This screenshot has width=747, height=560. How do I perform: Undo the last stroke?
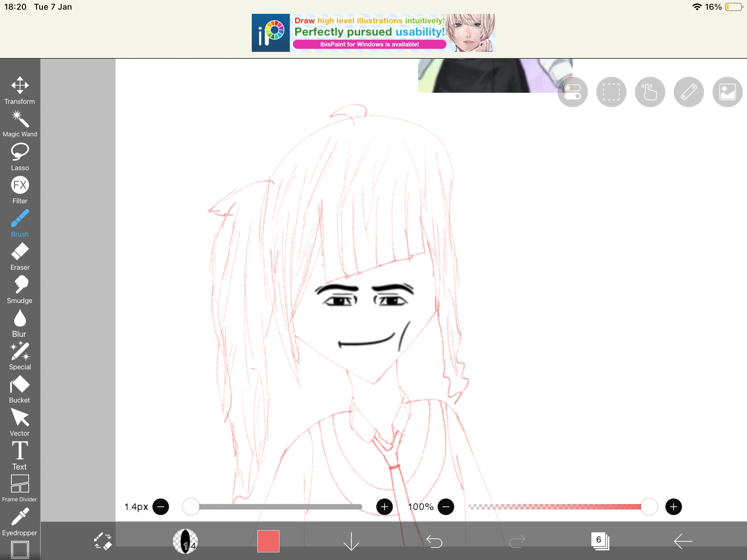pos(434,541)
